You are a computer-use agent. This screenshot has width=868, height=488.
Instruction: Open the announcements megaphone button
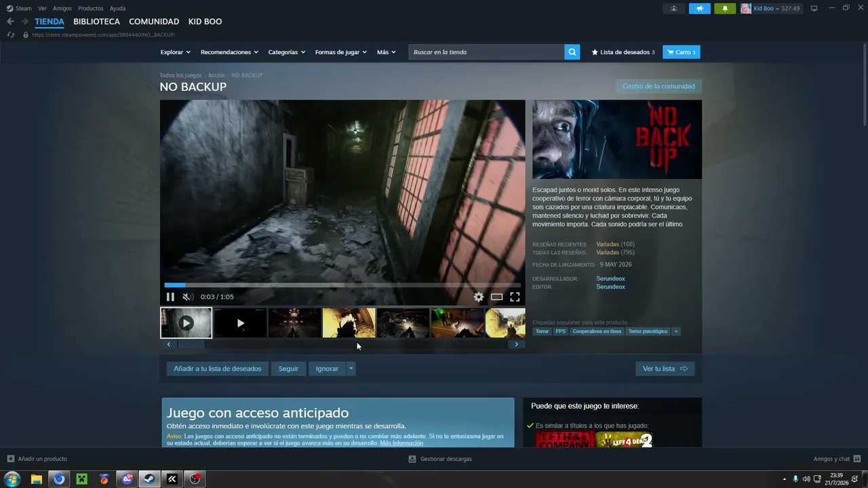699,8
